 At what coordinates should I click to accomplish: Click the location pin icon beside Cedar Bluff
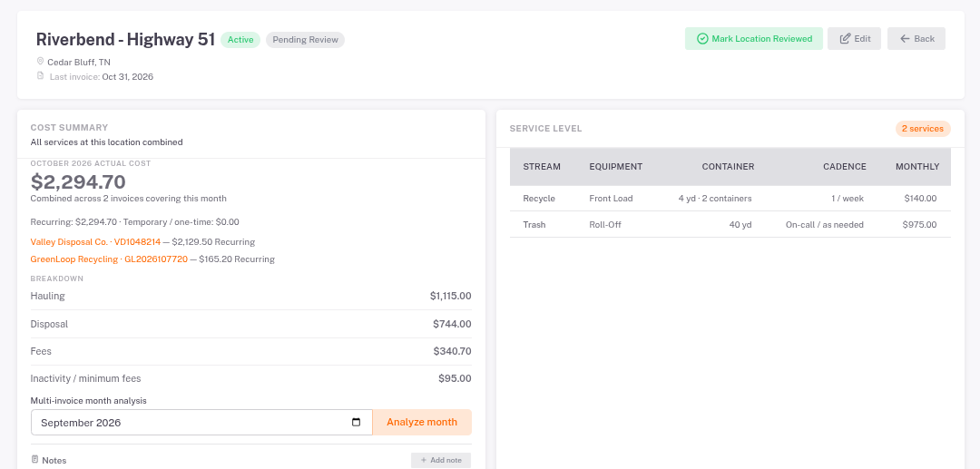coord(41,62)
